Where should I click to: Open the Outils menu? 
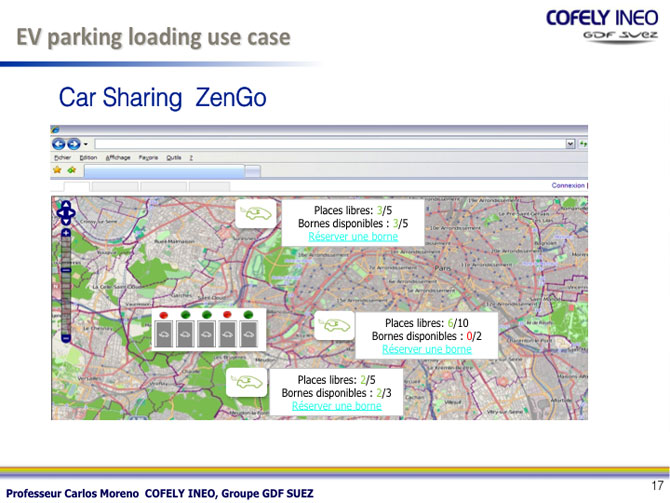[174, 158]
